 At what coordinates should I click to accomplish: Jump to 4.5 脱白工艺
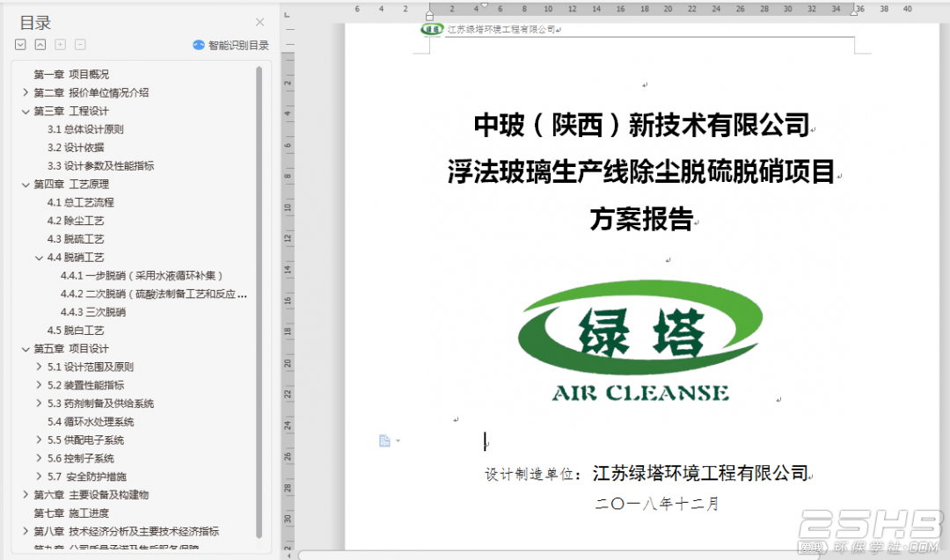(x=76, y=331)
